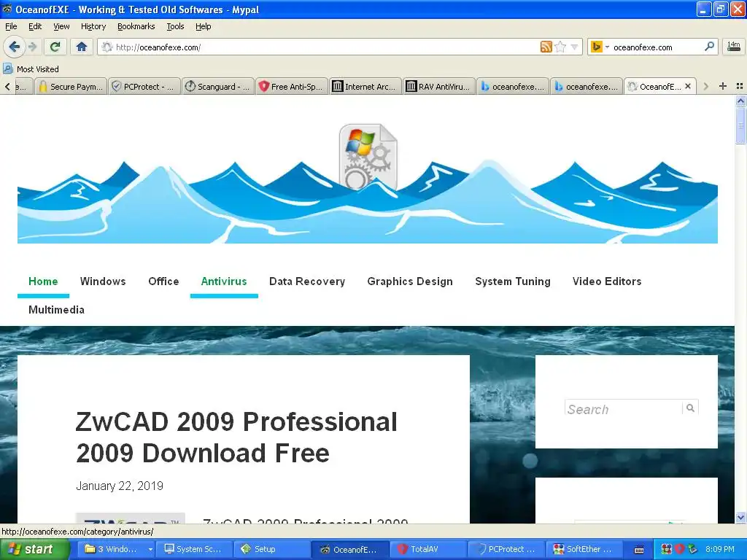Click the system tray clock showing 8:09 PM
This screenshot has height=560, width=747.
[720, 550]
